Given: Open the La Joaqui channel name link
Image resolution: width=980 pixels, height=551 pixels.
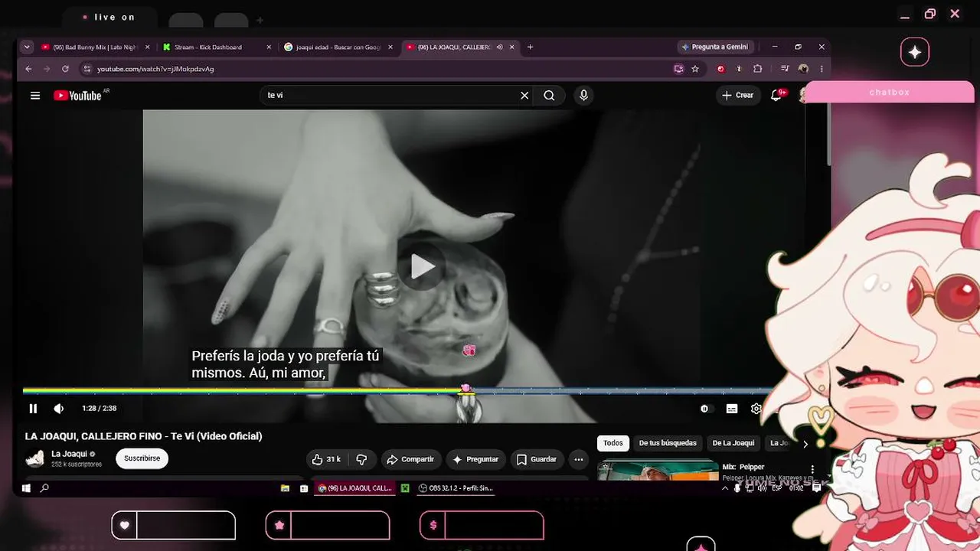Looking at the screenshot, I should tap(69, 454).
